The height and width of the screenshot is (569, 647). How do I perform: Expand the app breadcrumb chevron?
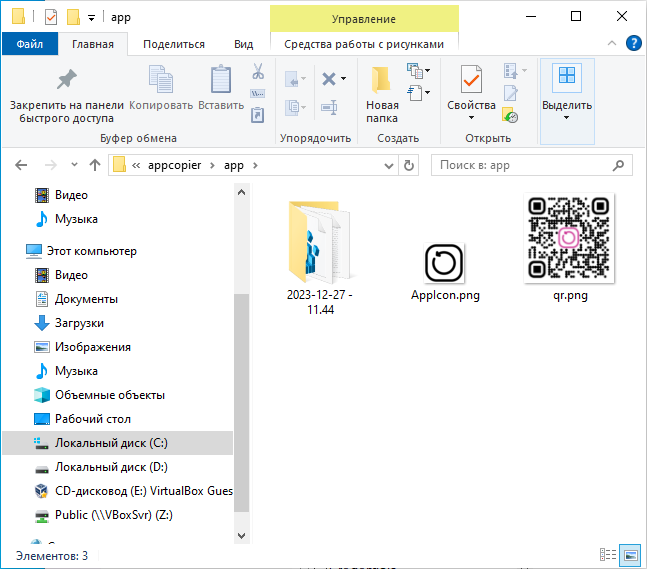[x=255, y=165]
